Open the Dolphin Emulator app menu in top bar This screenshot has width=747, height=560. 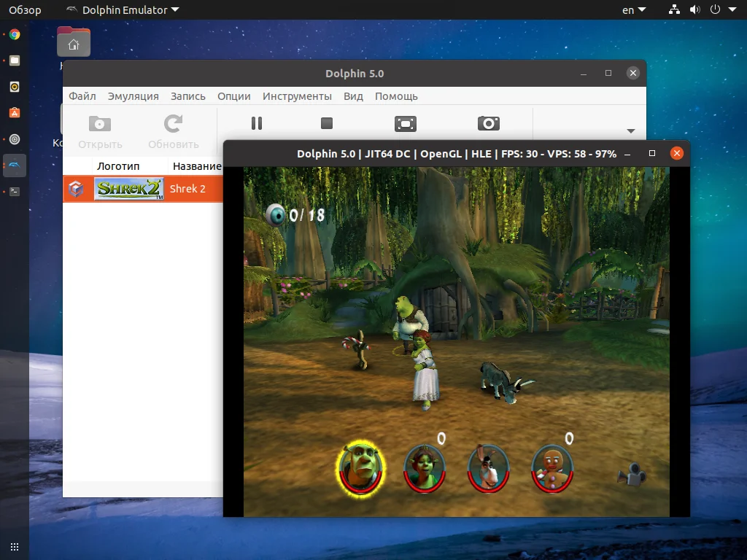click(x=122, y=10)
